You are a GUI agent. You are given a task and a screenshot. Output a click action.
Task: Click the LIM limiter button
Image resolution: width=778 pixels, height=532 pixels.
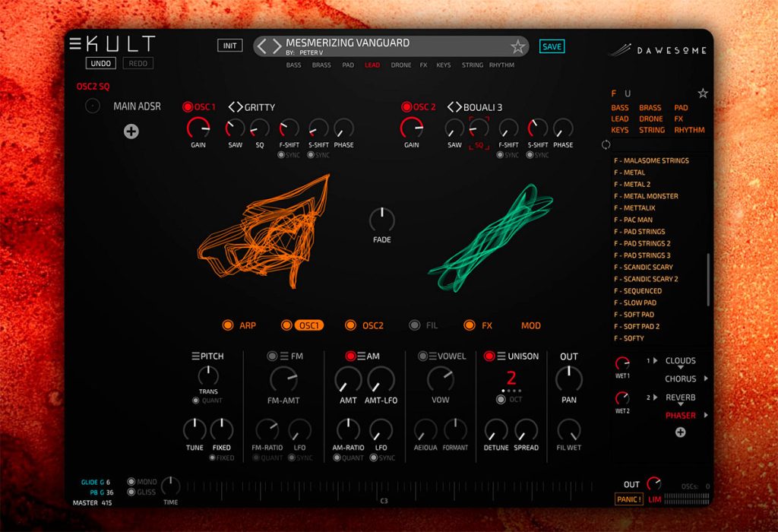coord(654,500)
